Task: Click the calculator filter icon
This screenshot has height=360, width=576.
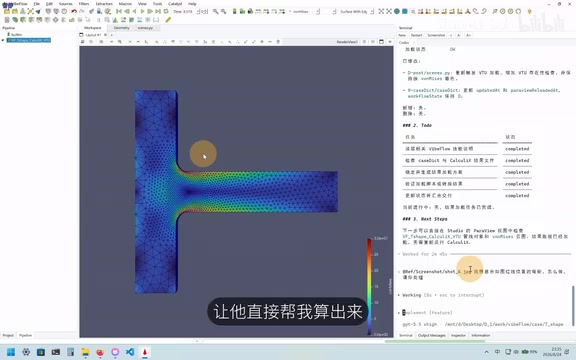Action: point(7,20)
